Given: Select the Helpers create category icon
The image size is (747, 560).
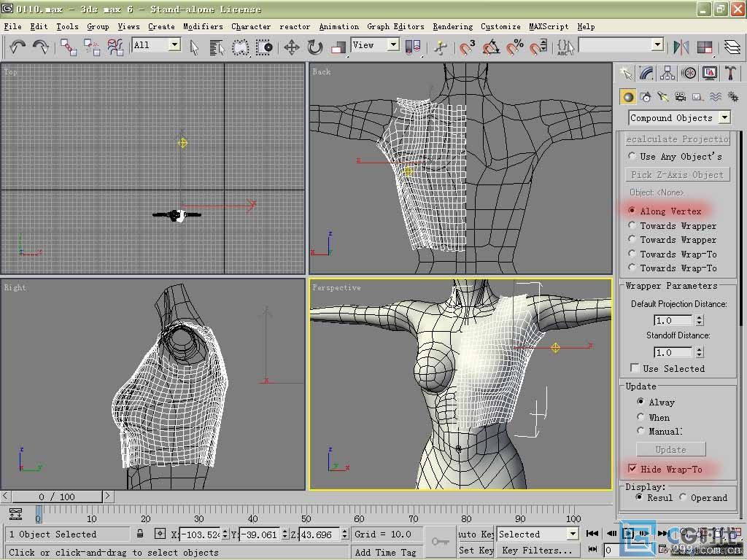Looking at the screenshot, I should click(x=698, y=97).
